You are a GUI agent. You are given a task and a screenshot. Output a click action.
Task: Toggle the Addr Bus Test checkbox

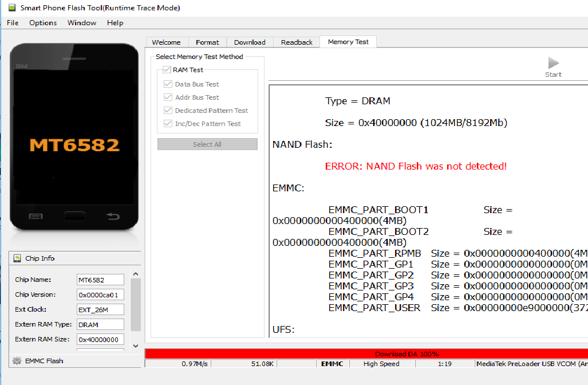pos(168,97)
